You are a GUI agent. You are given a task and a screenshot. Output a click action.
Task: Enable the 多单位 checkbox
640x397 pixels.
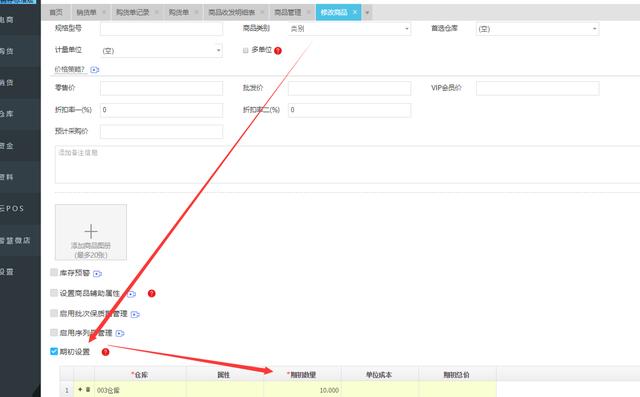[245, 50]
